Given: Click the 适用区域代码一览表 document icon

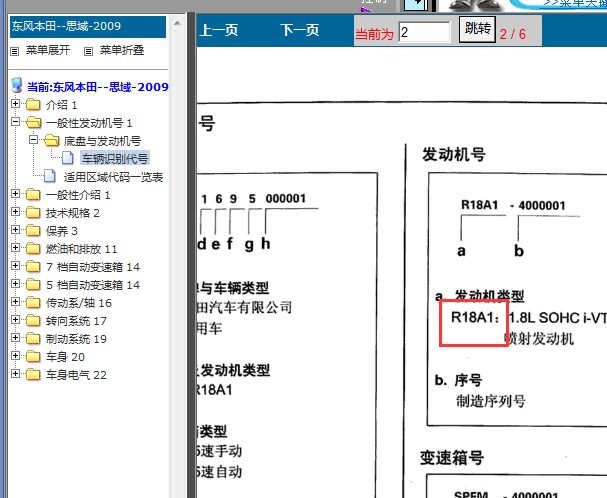Looking at the screenshot, I should tap(50, 176).
